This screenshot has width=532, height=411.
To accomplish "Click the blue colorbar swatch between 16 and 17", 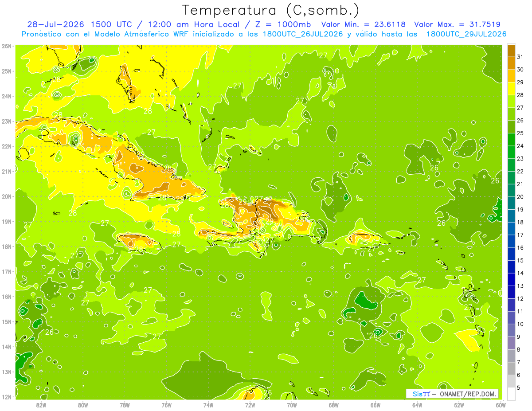I will 511,241.
